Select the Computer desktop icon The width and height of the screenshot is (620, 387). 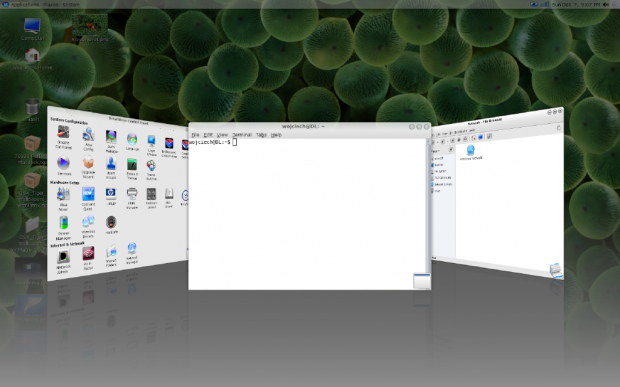click(x=32, y=29)
